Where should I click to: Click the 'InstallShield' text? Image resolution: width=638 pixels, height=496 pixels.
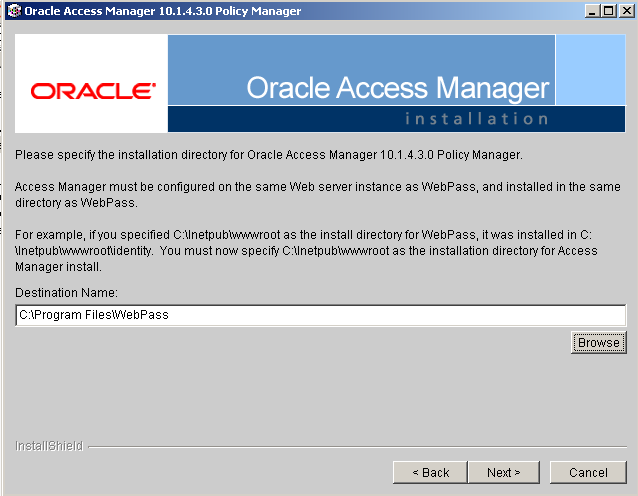(49, 446)
